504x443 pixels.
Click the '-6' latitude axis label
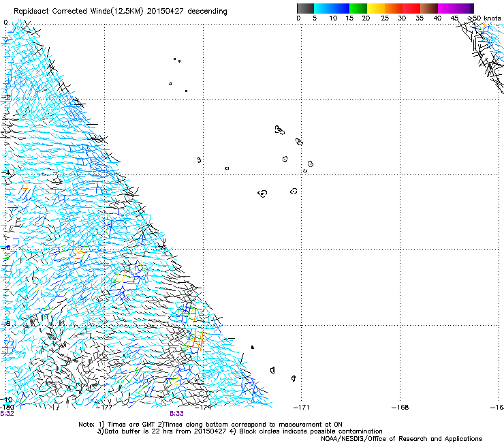point(6,247)
